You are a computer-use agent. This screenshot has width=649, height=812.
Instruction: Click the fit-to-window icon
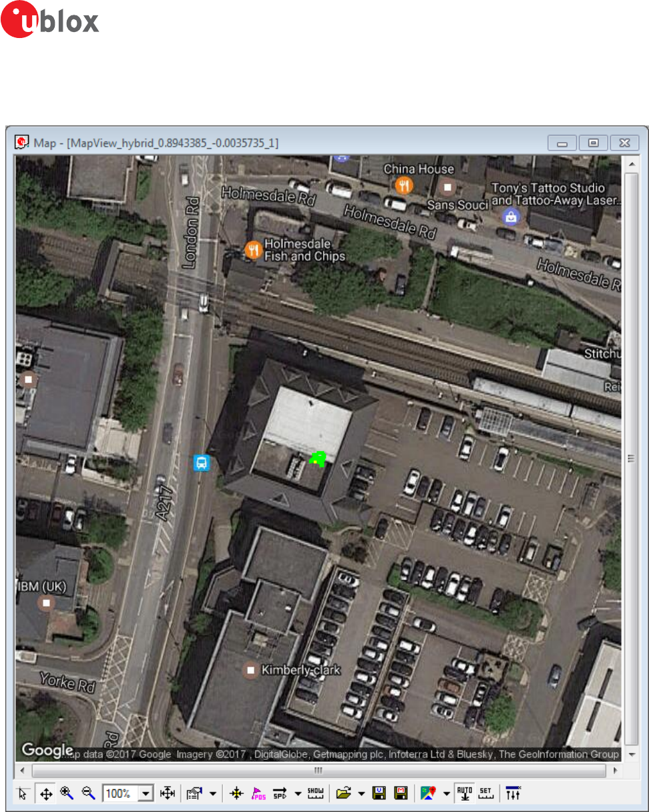click(x=167, y=794)
